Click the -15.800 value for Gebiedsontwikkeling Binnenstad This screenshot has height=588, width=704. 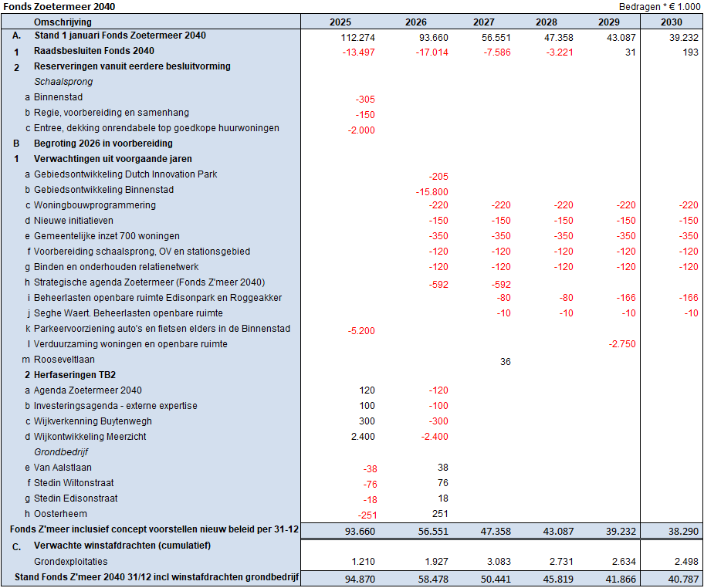432,191
